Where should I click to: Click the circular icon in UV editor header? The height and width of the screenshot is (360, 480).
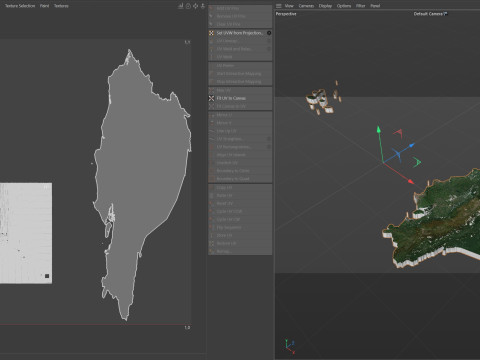point(188,6)
